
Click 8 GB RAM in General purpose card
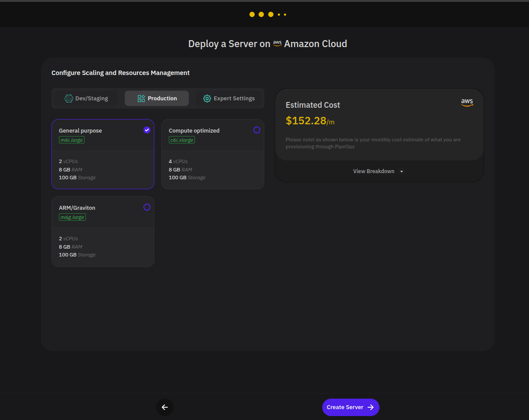(x=71, y=170)
